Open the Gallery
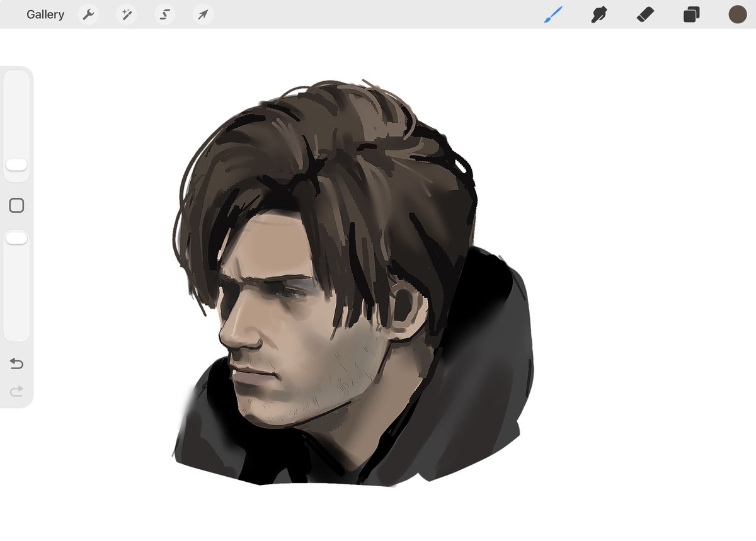The width and height of the screenshot is (756, 541). click(x=45, y=14)
